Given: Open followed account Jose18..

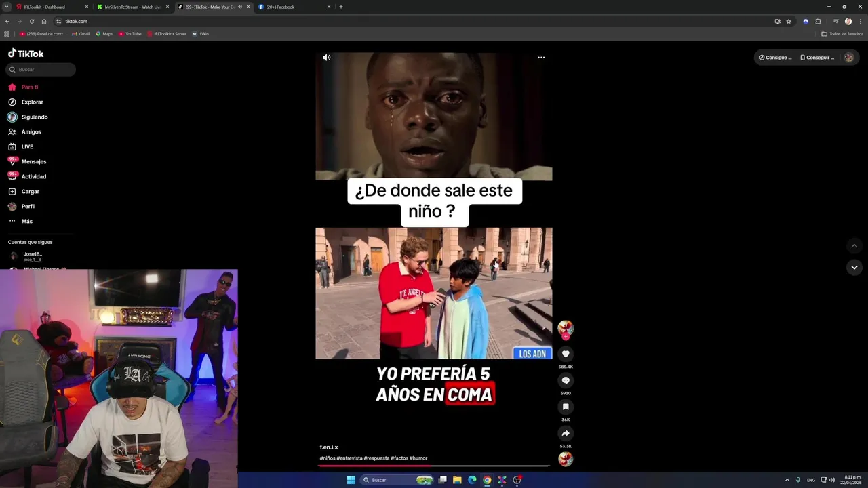Looking at the screenshot, I should point(27,256).
